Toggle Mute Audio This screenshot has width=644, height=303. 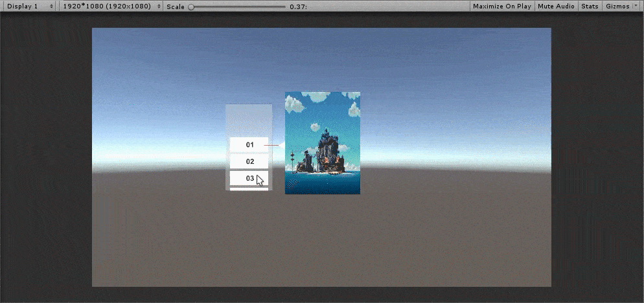556,6
